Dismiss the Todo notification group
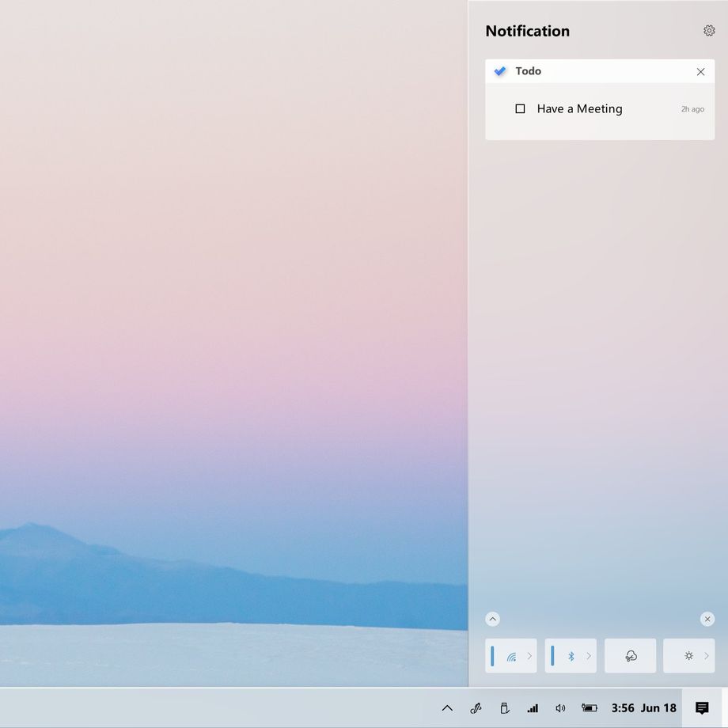 click(x=700, y=71)
